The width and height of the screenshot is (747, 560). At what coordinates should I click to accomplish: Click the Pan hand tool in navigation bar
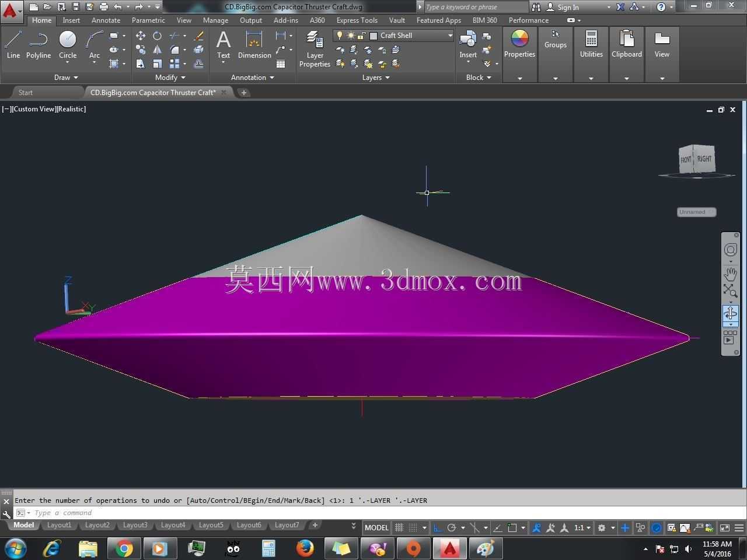[x=731, y=273]
